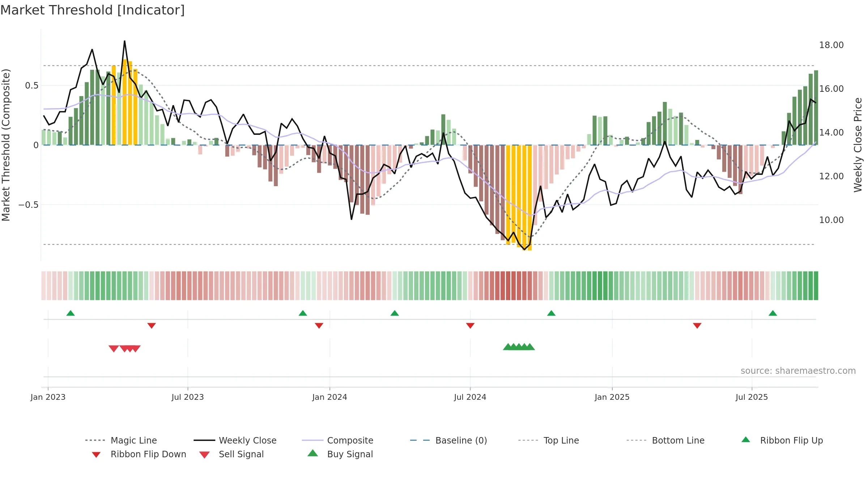This screenshot has height=488, width=868.
Task: Click the −0.5 left axis label
Action: [x=29, y=205]
